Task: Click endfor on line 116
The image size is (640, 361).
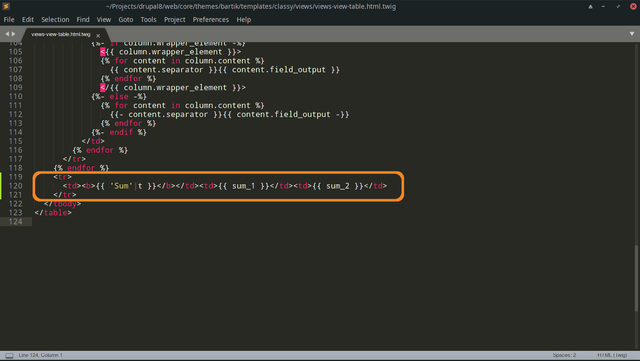Action: 100,150
